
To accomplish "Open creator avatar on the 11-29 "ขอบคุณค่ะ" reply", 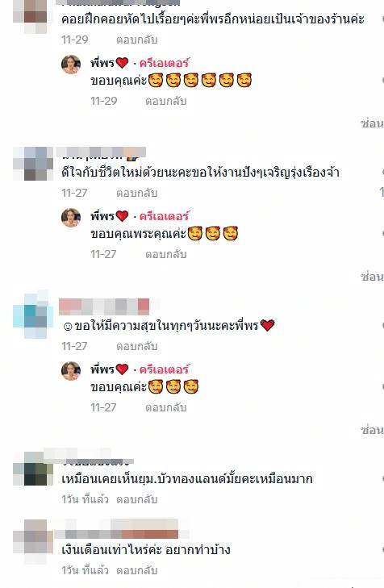I will coord(71,65).
